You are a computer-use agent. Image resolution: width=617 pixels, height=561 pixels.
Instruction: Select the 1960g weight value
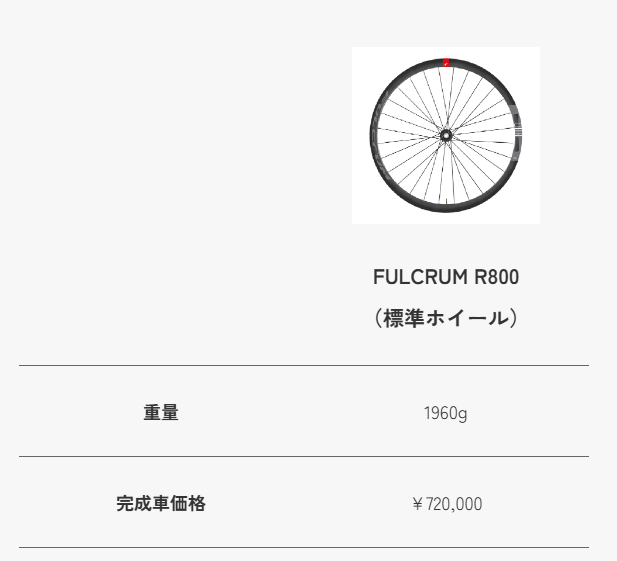pos(445,413)
